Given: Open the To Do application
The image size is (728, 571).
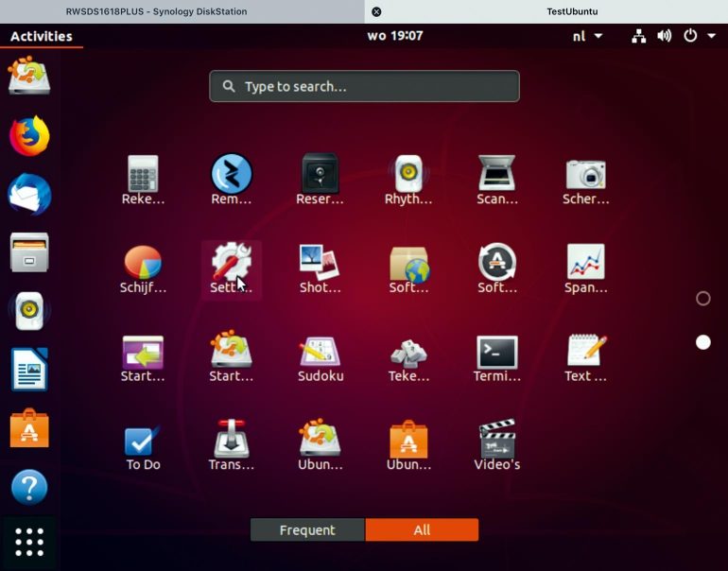Looking at the screenshot, I should [x=143, y=445].
